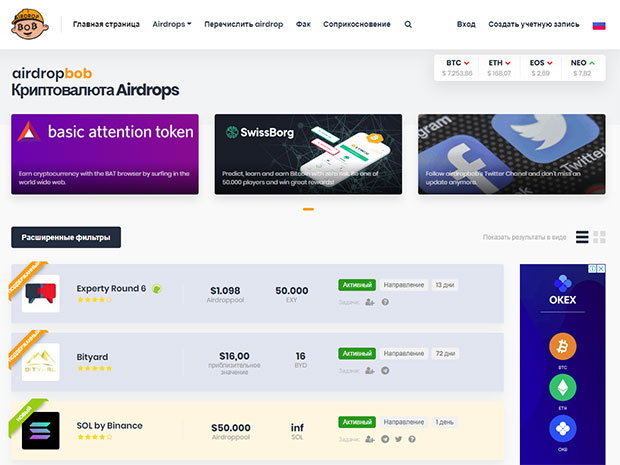Click the question icon in SOL by Binance row
The image size is (620, 465).
(x=412, y=439)
